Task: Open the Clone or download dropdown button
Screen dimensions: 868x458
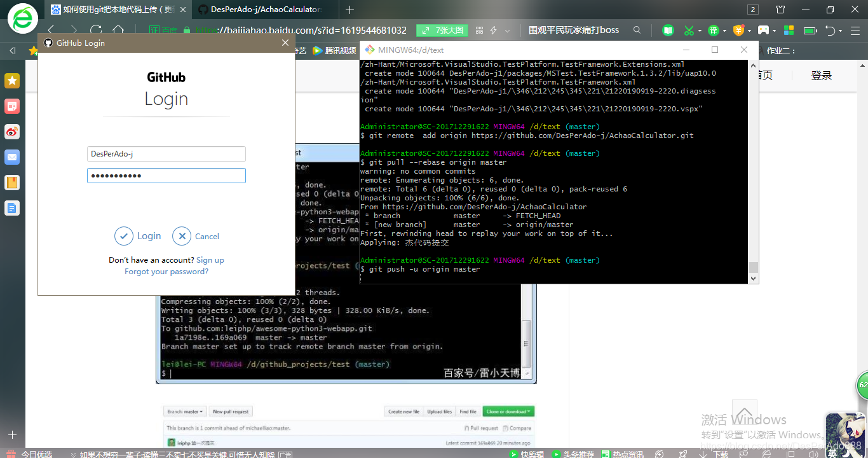Action: 508,412
